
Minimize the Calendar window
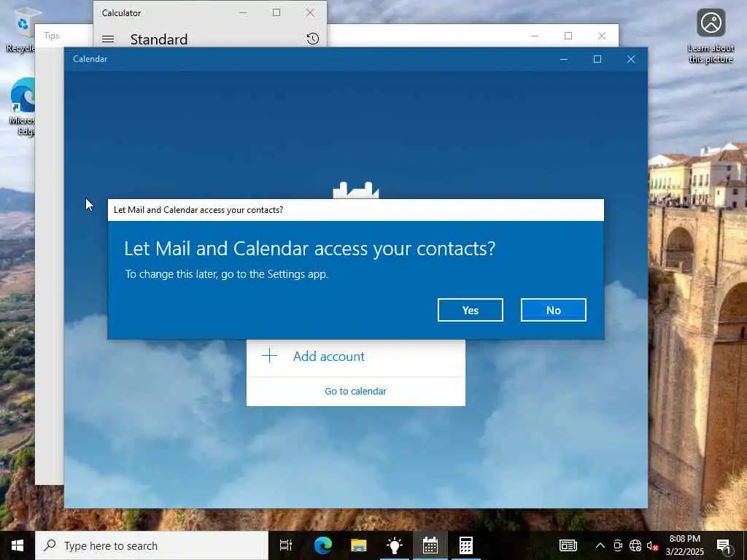click(564, 59)
